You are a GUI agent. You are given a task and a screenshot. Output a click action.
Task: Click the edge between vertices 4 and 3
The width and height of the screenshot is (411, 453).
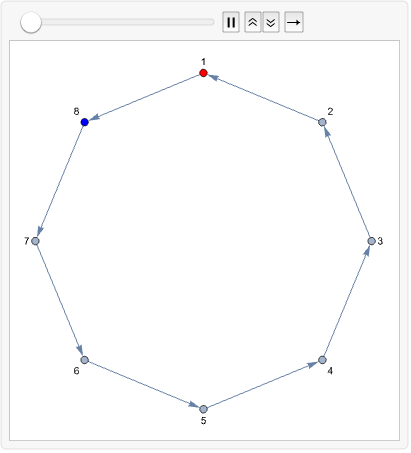click(x=347, y=300)
